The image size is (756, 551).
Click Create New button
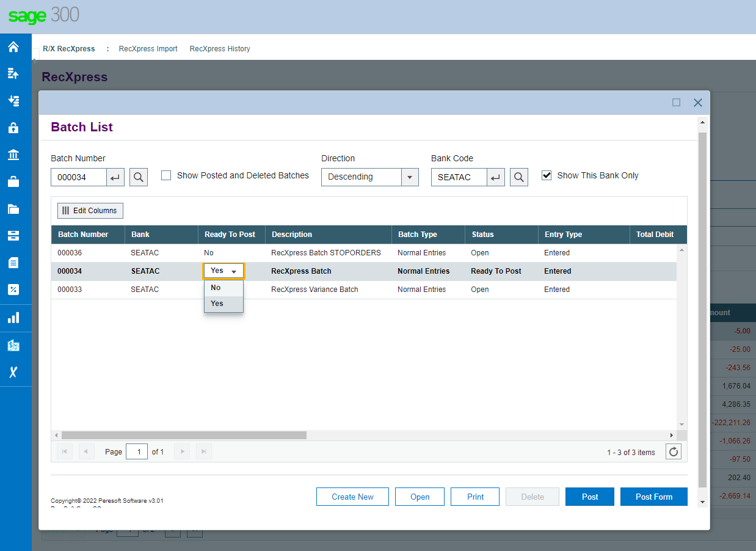pos(353,497)
